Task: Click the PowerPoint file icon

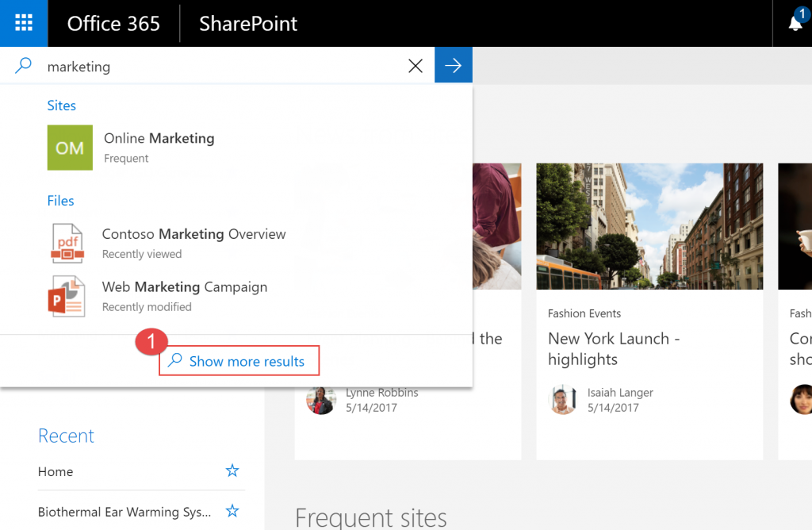Action: pyautogui.click(x=67, y=297)
